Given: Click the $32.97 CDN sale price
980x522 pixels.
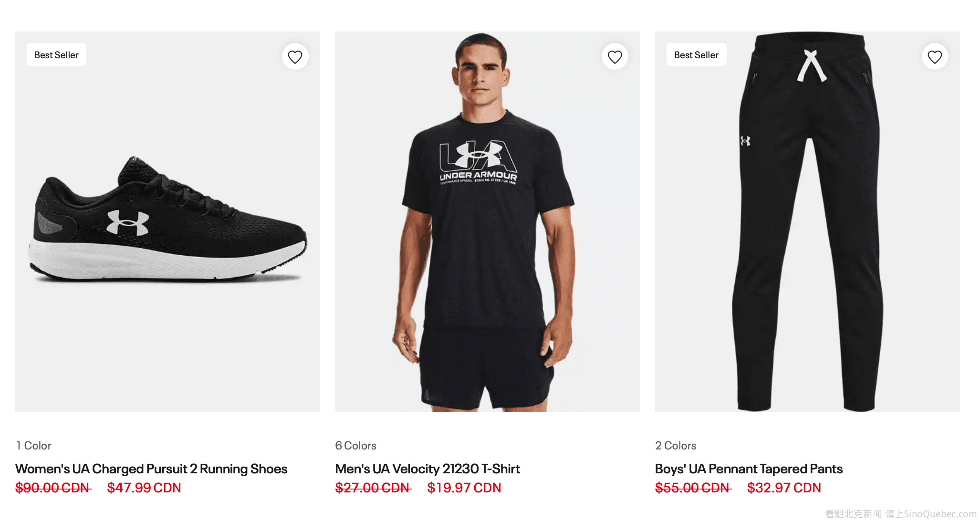Looking at the screenshot, I should click(x=784, y=488).
